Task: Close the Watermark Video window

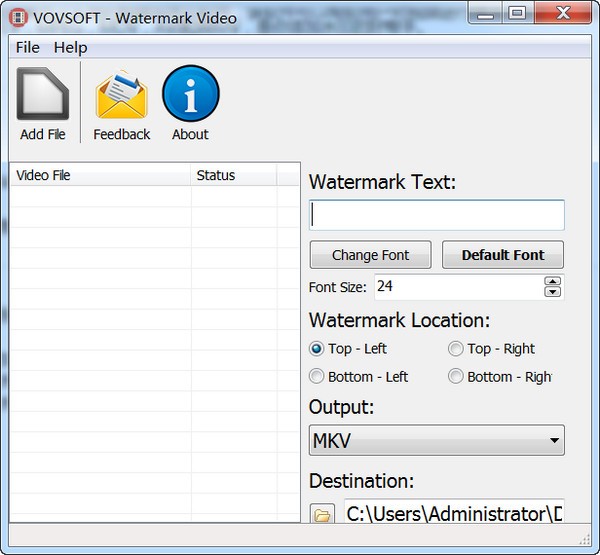Action: 563,14
